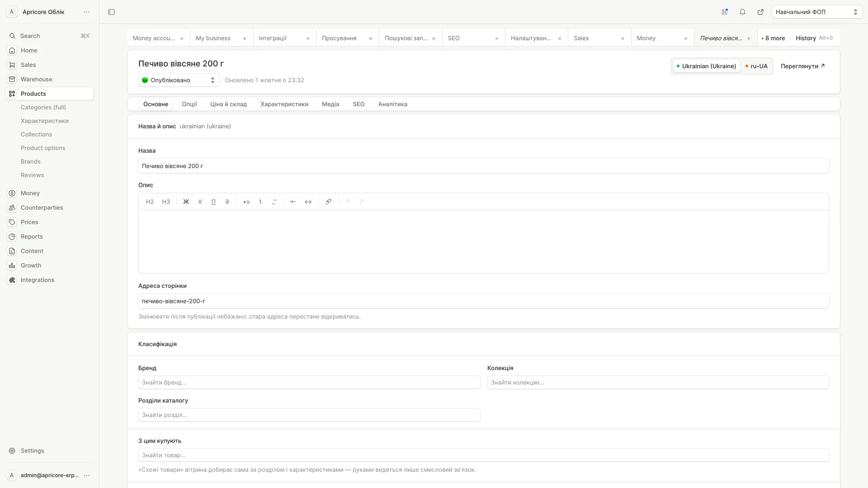Switch to Ukrainian (Ukraine) language
868x488 pixels.
click(x=706, y=66)
